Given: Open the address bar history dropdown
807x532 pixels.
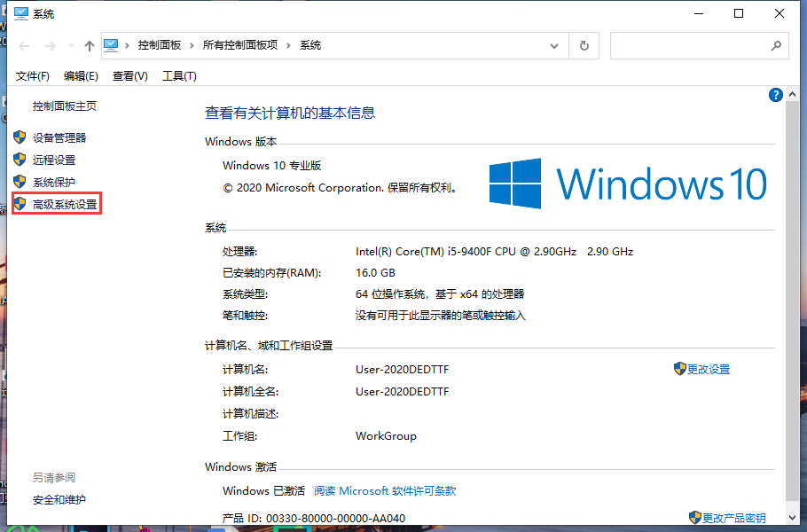Looking at the screenshot, I should (x=553, y=45).
